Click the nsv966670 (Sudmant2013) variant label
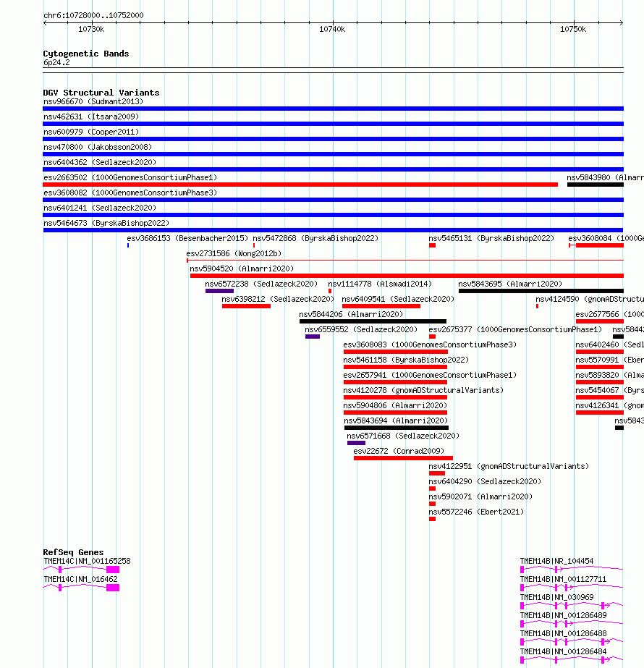 coord(93,101)
